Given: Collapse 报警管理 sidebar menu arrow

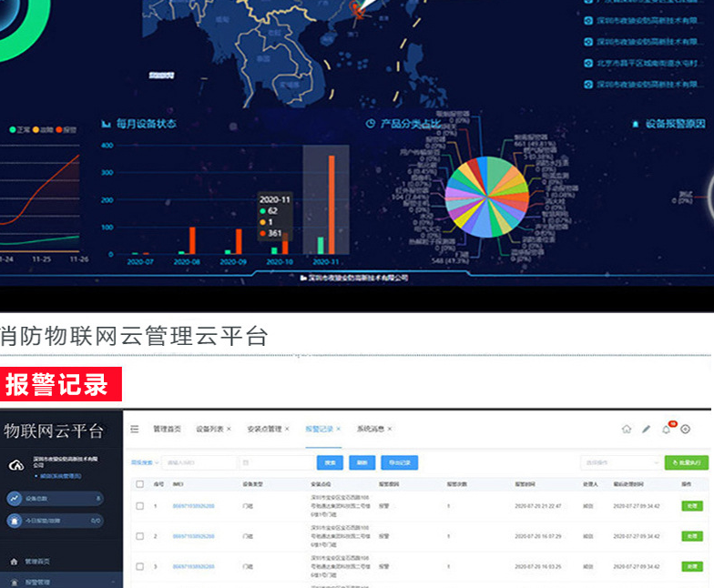Looking at the screenshot, I should (x=113, y=583).
